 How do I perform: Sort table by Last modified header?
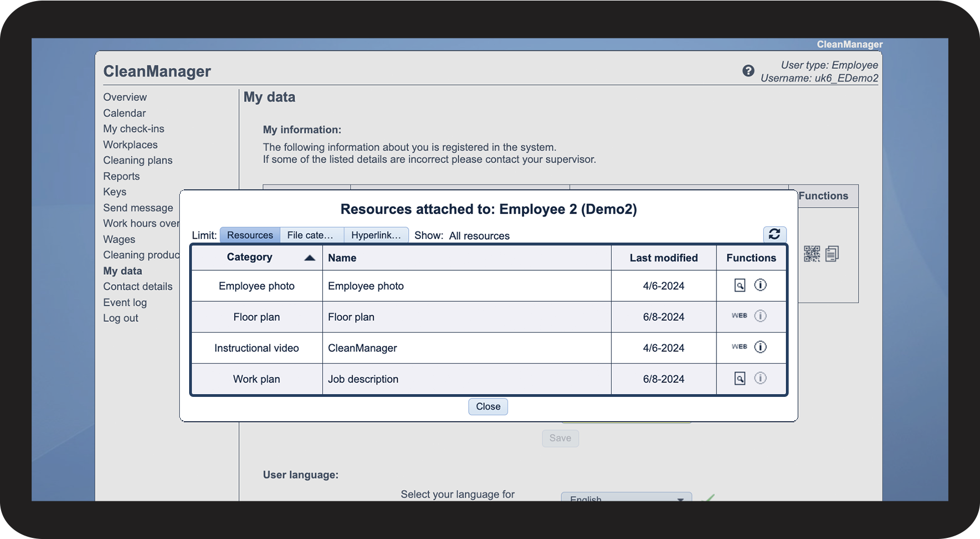coord(663,258)
